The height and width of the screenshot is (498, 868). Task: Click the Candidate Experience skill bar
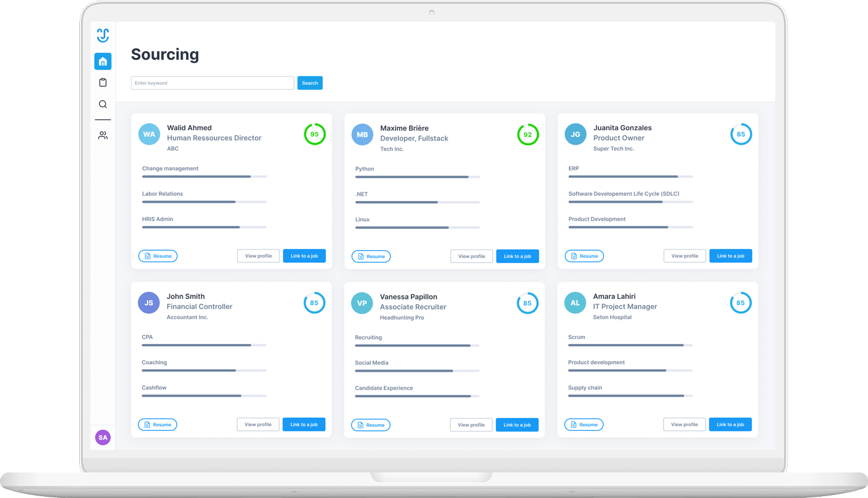417,396
